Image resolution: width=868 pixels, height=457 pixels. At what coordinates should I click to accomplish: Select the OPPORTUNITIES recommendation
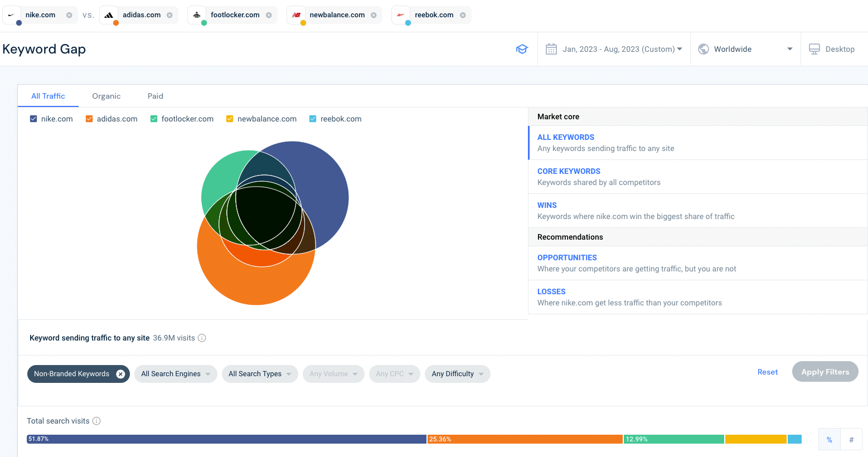click(x=698, y=263)
